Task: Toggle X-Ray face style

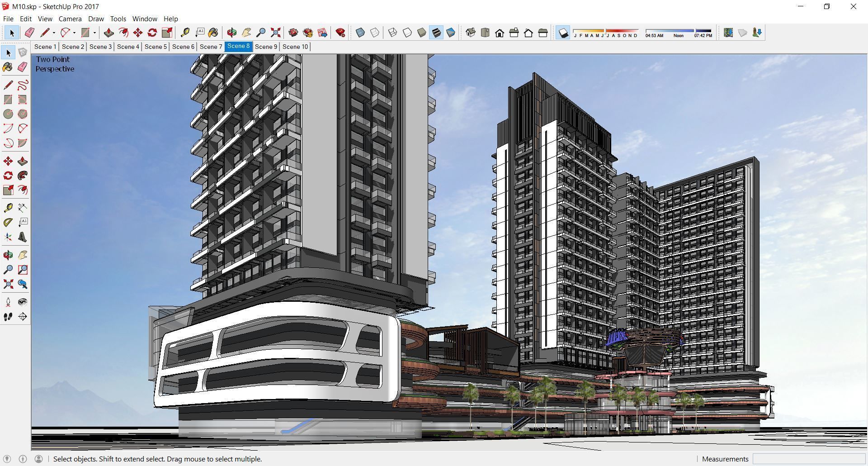Action: click(360, 33)
